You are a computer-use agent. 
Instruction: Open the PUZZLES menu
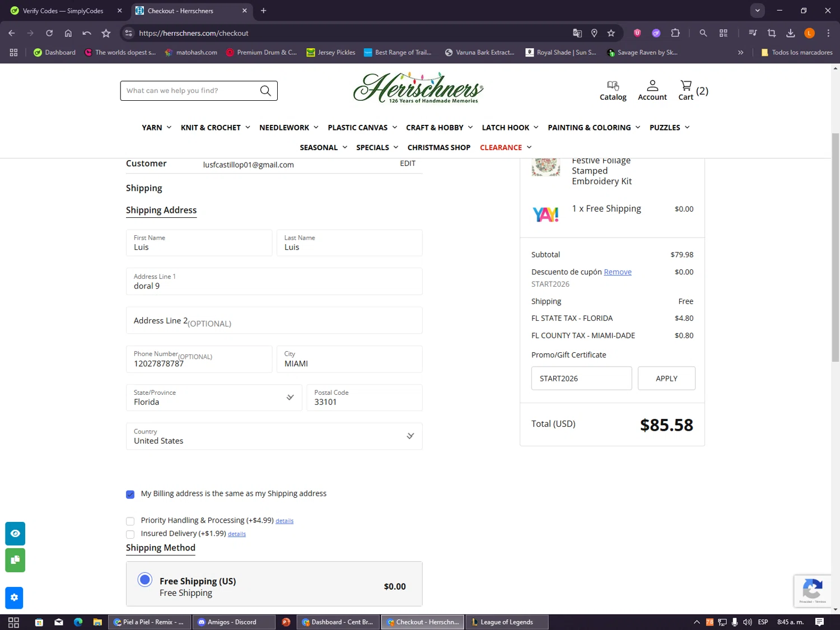tap(670, 128)
